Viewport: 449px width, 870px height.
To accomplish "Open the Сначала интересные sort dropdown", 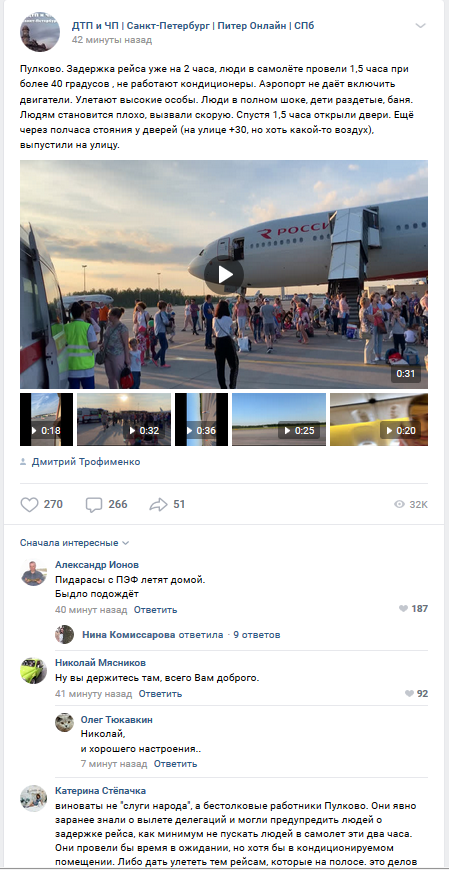I will 74,543.
